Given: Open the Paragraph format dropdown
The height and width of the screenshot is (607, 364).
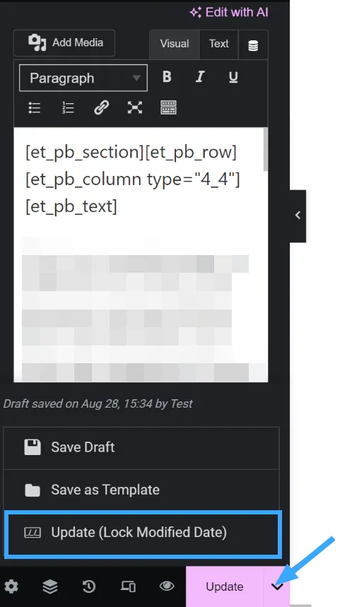Looking at the screenshot, I should (83, 78).
